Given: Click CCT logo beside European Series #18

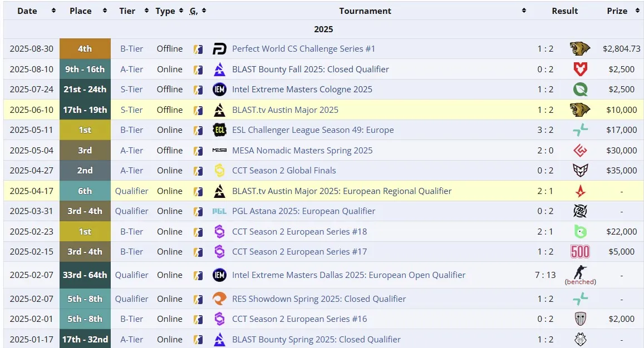Looking at the screenshot, I should (219, 231).
